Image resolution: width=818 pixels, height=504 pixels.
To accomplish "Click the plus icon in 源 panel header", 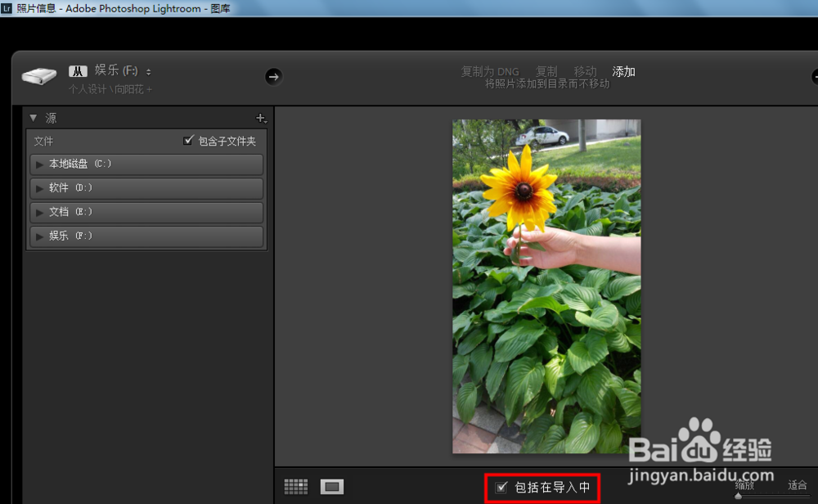I will coord(261,119).
